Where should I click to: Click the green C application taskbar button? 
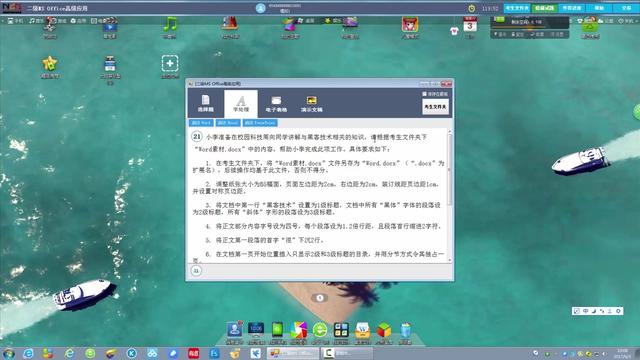[347, 353]
